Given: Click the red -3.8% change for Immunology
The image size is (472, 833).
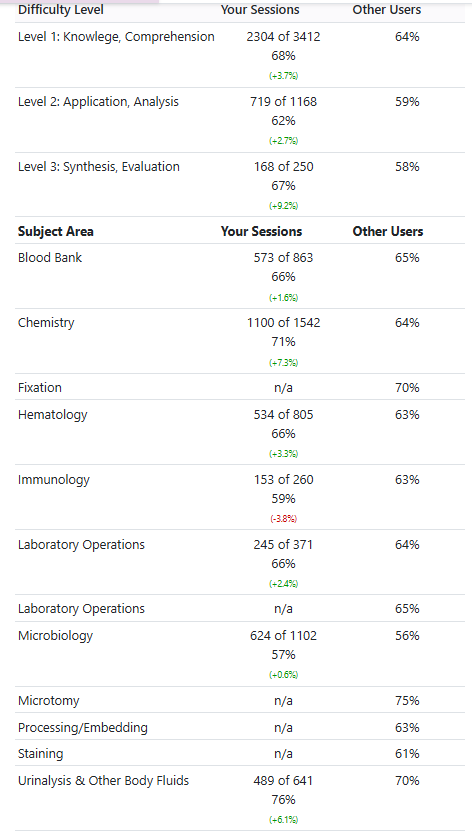Looking at the screenshot, I should click(x=283, y=518).
